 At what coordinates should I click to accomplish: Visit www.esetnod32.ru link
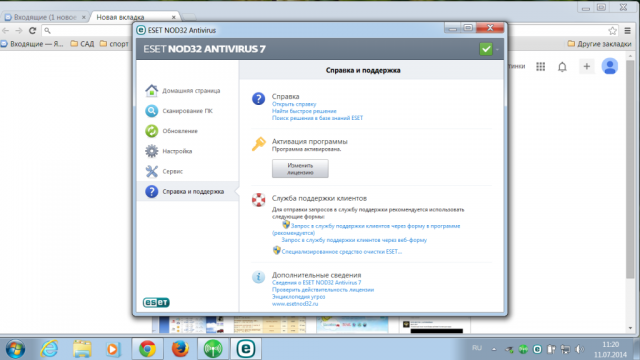[x=295, y=304]
